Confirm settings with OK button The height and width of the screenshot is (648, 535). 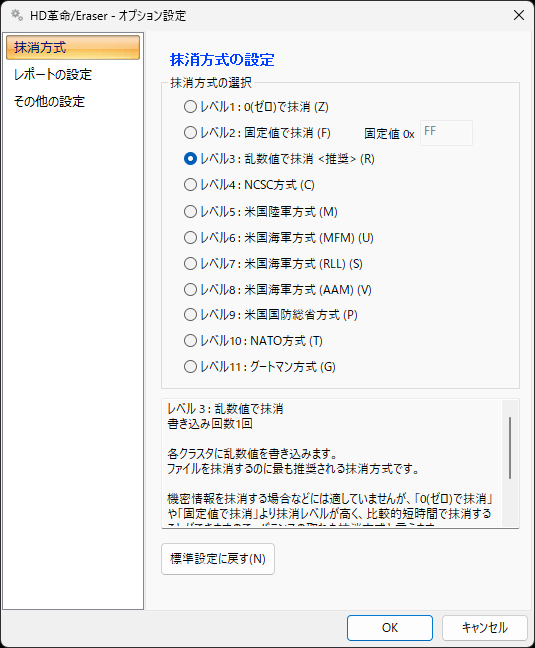pos(390,628)
